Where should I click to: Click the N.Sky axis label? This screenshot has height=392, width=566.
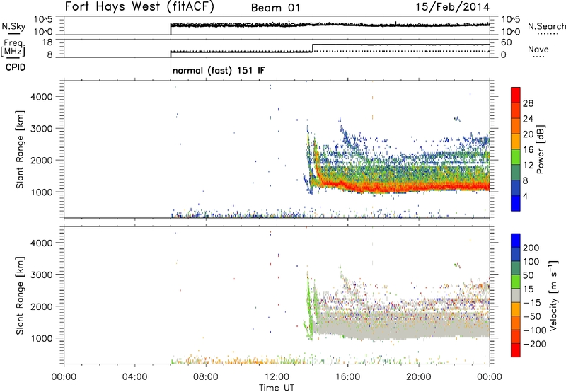[x=13, y=26]
